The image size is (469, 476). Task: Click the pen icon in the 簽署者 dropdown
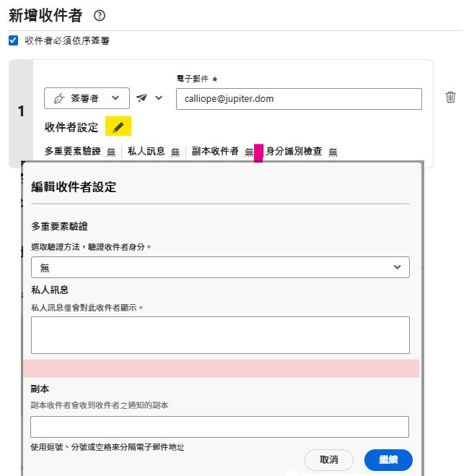[x=59, y=98]
